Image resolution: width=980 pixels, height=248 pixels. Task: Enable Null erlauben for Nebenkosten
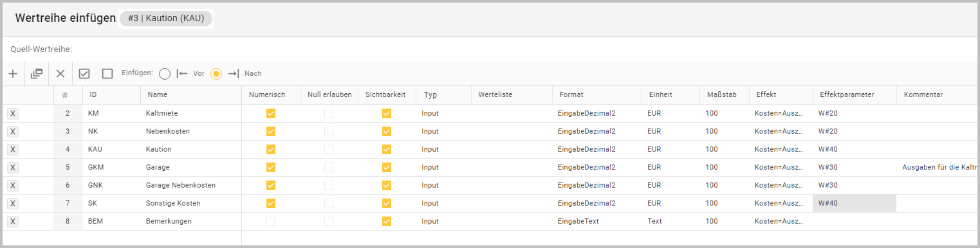(329, 131)
